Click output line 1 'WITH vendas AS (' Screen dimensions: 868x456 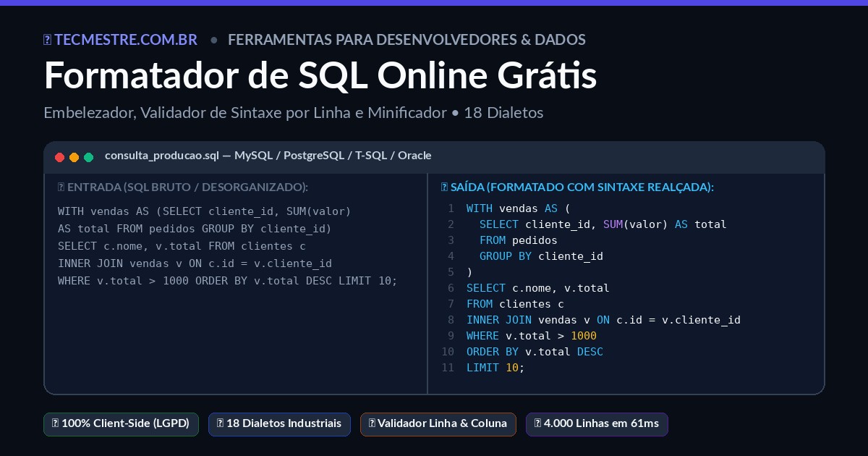pyautogui.click(x=519, y=208)
